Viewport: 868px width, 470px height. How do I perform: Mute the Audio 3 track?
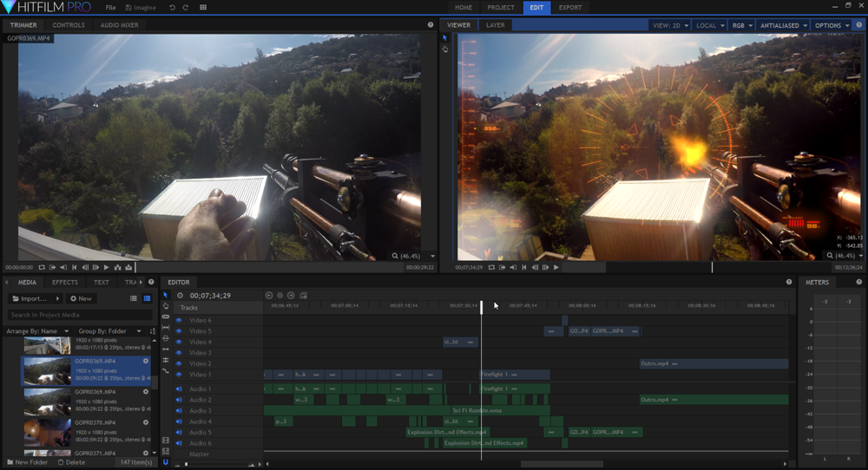(179, 411)
